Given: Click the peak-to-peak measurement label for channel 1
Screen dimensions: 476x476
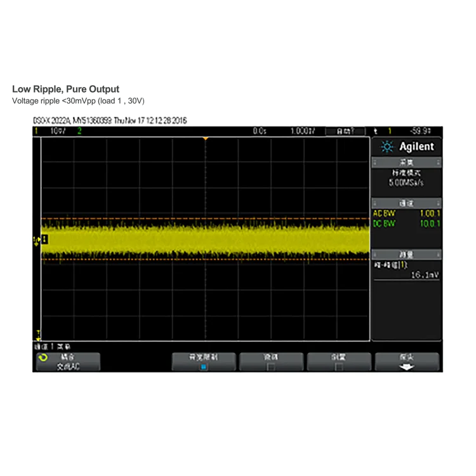Looking at the screenshot, I should (x=391, y=265).
